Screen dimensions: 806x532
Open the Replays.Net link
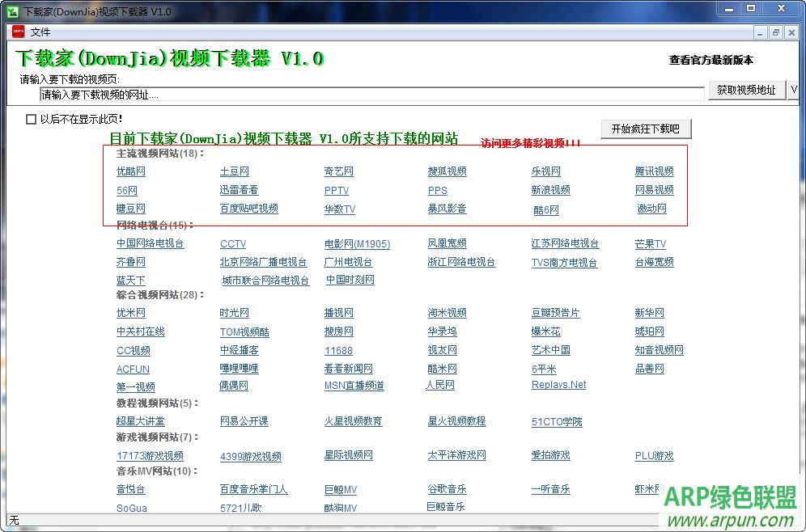click(x=558, y=384)
